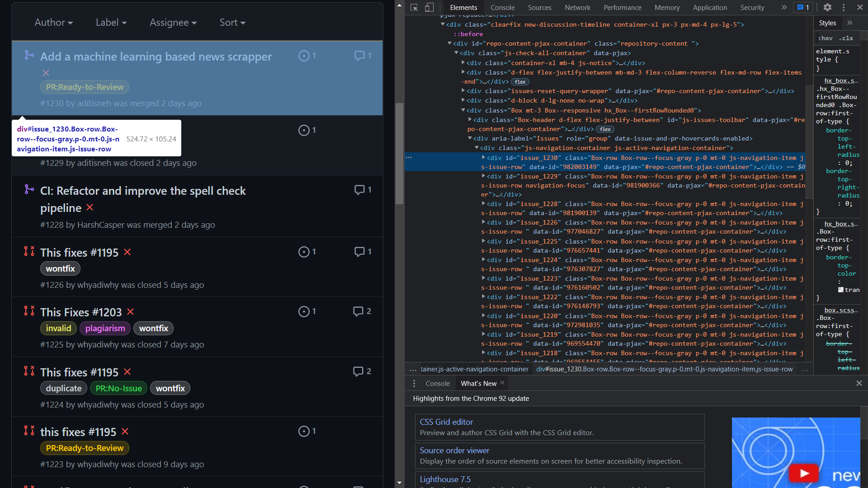Open the Sort dropdown
Image resolution: width=868 pixels, height=488 pixels.
click(x=231, y=22)
